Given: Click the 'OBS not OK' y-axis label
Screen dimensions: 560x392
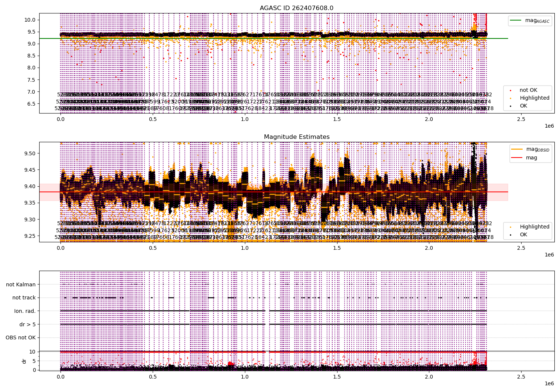Looking at the screenshot, I should (x=21, y=337).
